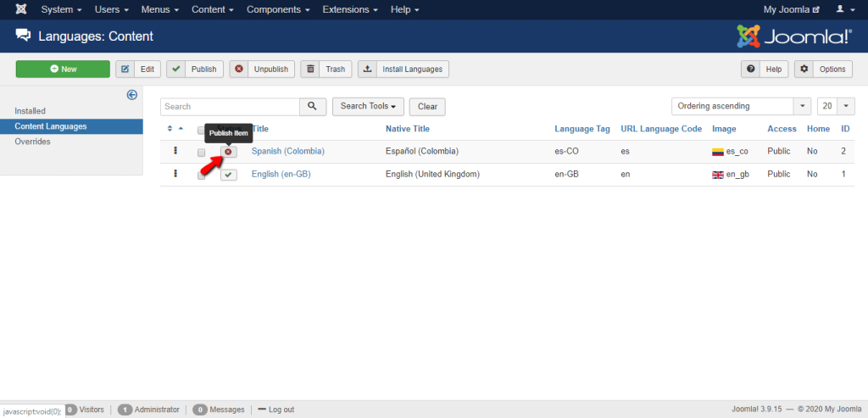
Task: Check the English (en-GB) row checkbox
Action: 201,175
